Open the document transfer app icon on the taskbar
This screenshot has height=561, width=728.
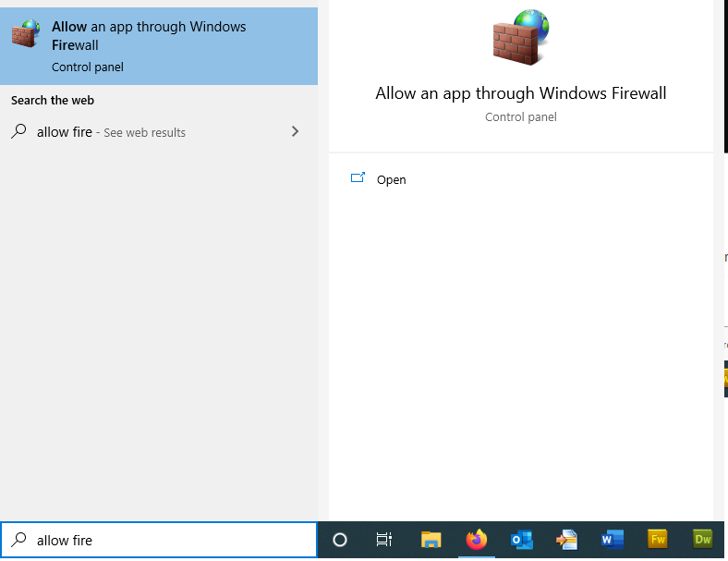pyautogui.click(x=566, y=540)
